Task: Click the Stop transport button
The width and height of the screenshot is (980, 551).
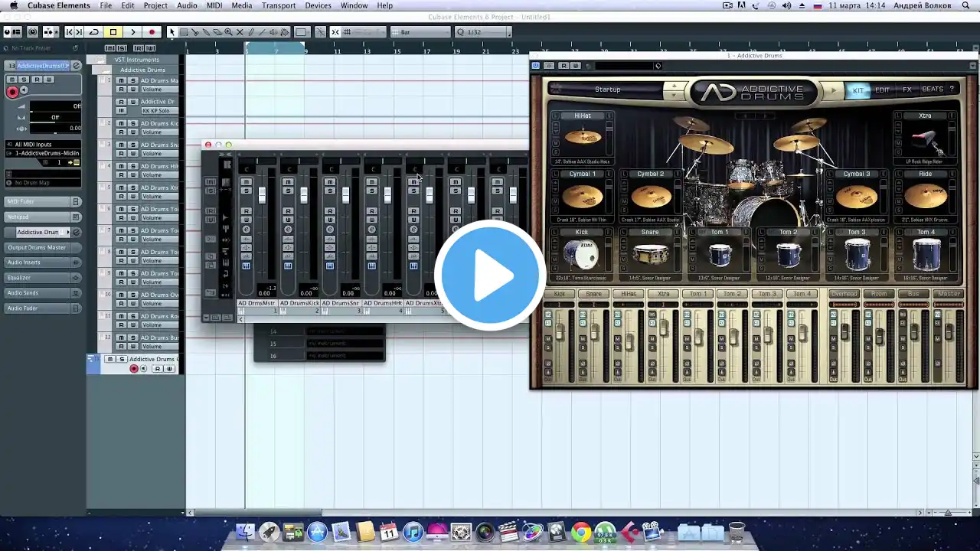Action: click(113, 32)
